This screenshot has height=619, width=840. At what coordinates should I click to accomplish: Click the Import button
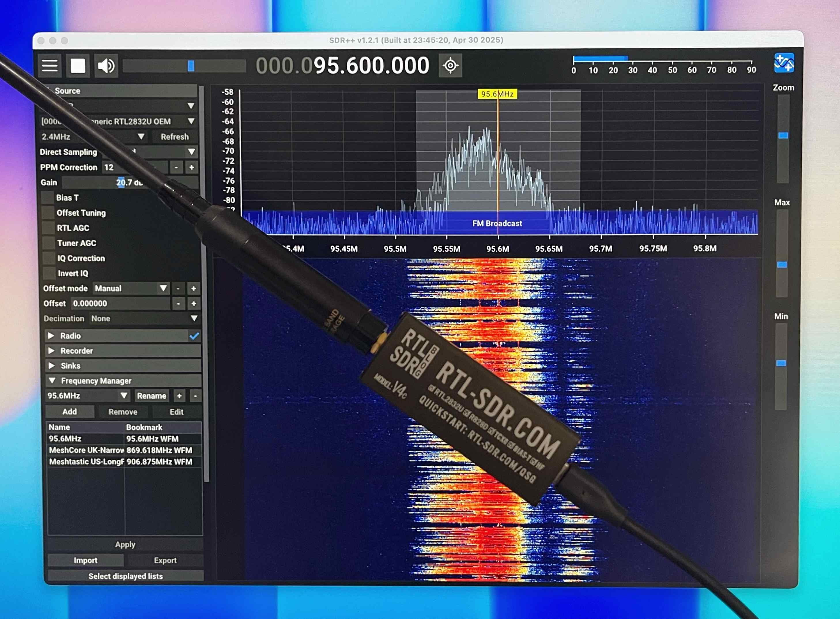(x=85, y=560)
